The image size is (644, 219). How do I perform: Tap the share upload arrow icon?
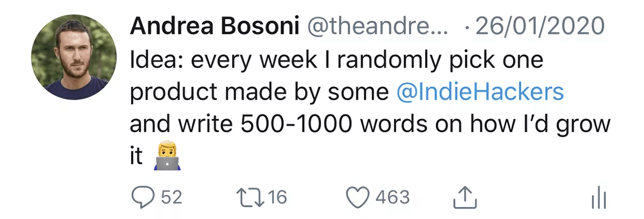pos(465,198)
